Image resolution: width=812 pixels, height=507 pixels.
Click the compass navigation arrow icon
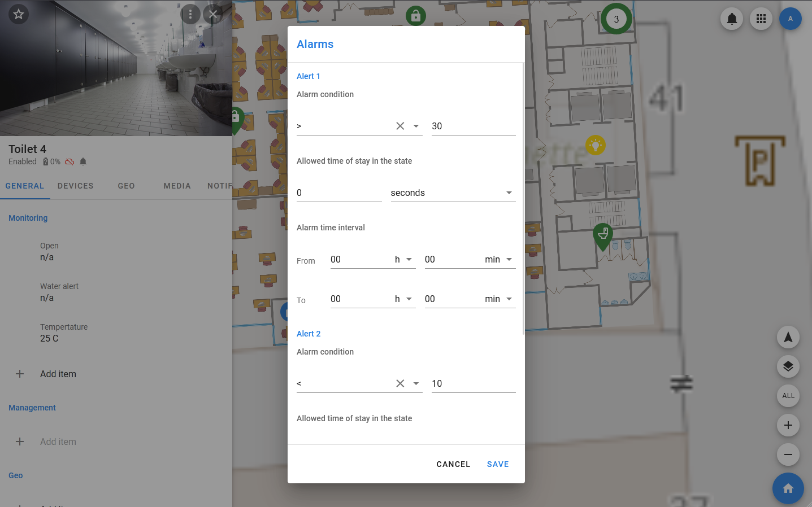click(788, 338)
